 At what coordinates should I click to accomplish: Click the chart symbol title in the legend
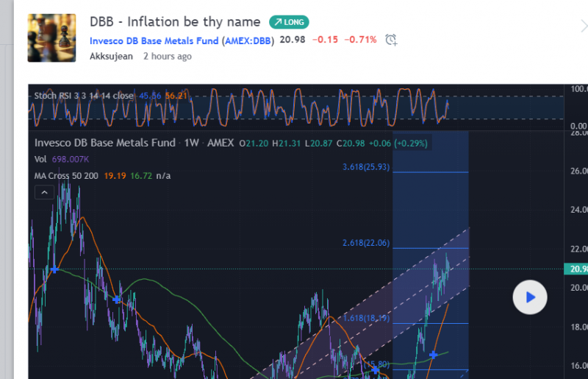(x=105, y=143)
